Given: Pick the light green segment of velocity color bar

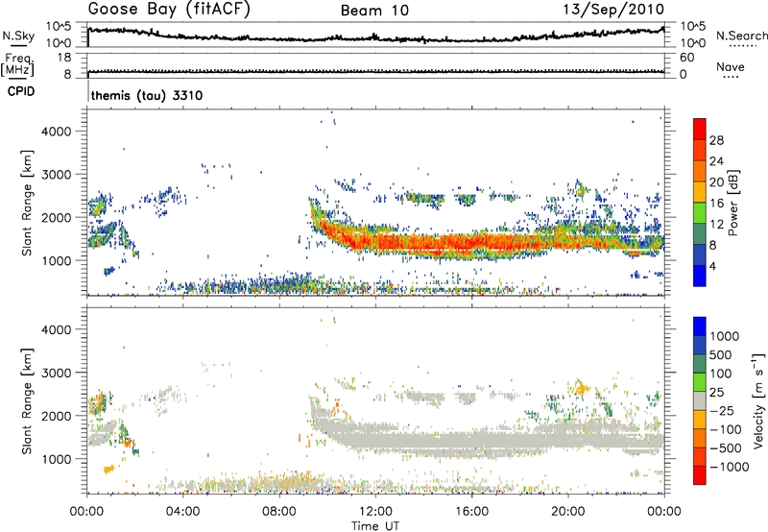Looking at the screenshot, I should pos(700,382).
